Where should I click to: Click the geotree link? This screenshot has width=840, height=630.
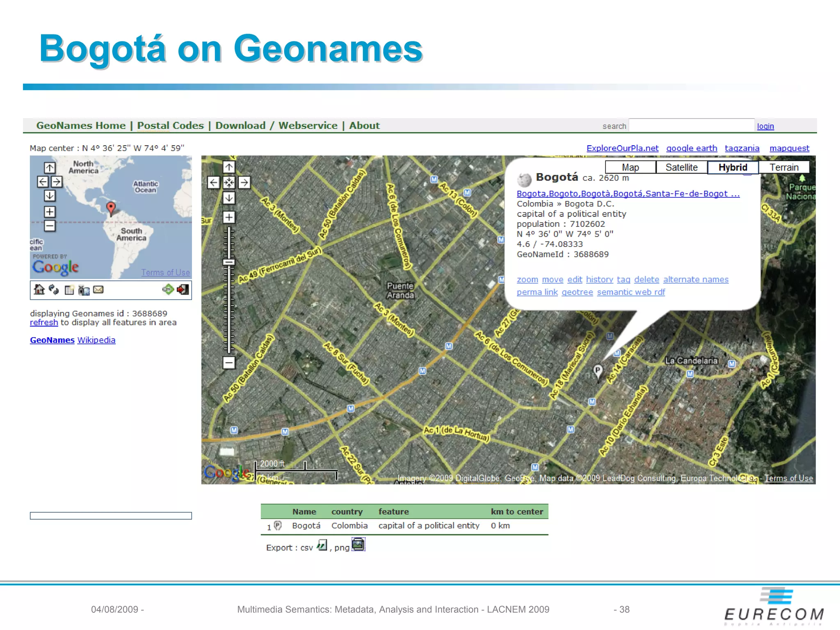pyautogui.click(x=577, y=292)
